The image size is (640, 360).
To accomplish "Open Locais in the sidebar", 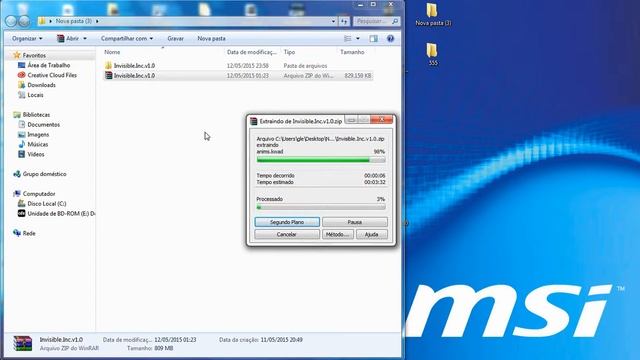I will [36, 95].
